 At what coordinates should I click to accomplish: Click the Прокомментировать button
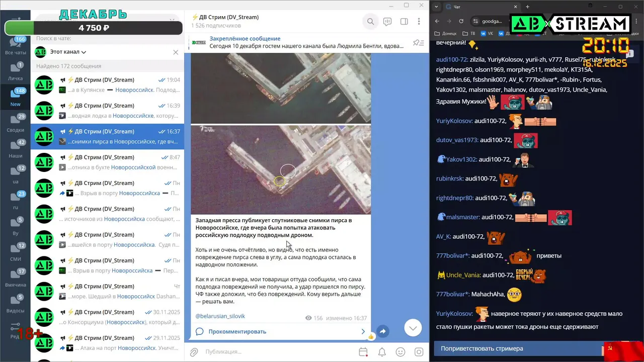(237, 331)
